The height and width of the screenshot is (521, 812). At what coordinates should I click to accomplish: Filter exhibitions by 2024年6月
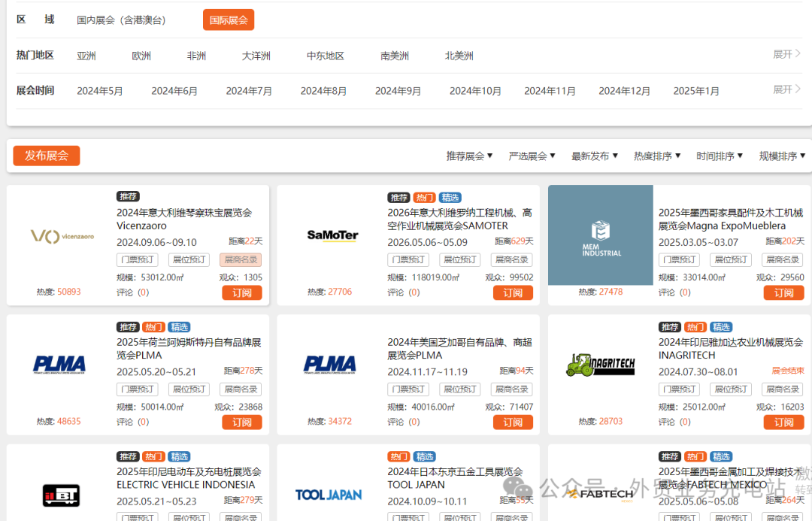[174, 91]
